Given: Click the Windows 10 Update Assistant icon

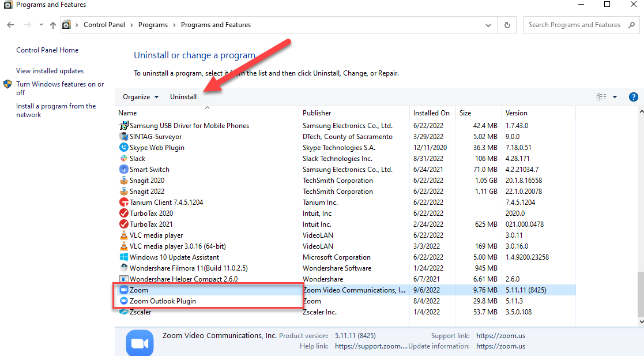Looking at the screenshot, I should (x=123, y=257).
